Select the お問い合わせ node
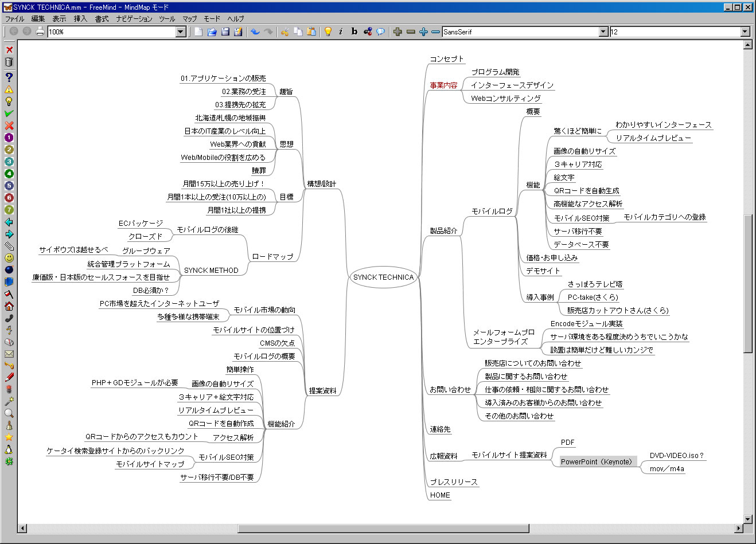 [450, 390]
